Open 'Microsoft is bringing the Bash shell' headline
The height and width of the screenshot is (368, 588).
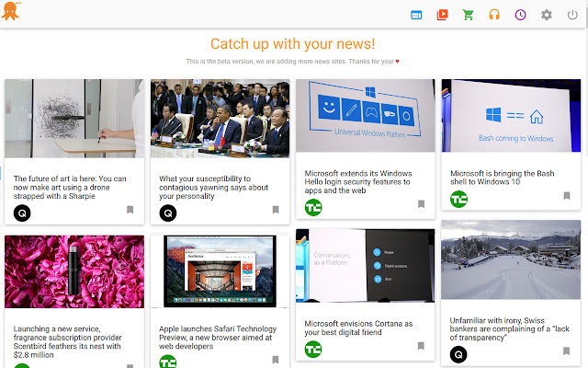503,178
